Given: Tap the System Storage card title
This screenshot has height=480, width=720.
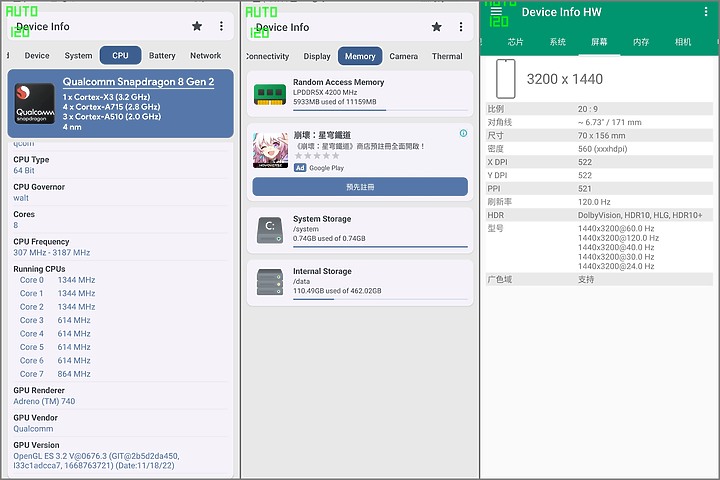Looking at the screenshot, I should point(322,219).
